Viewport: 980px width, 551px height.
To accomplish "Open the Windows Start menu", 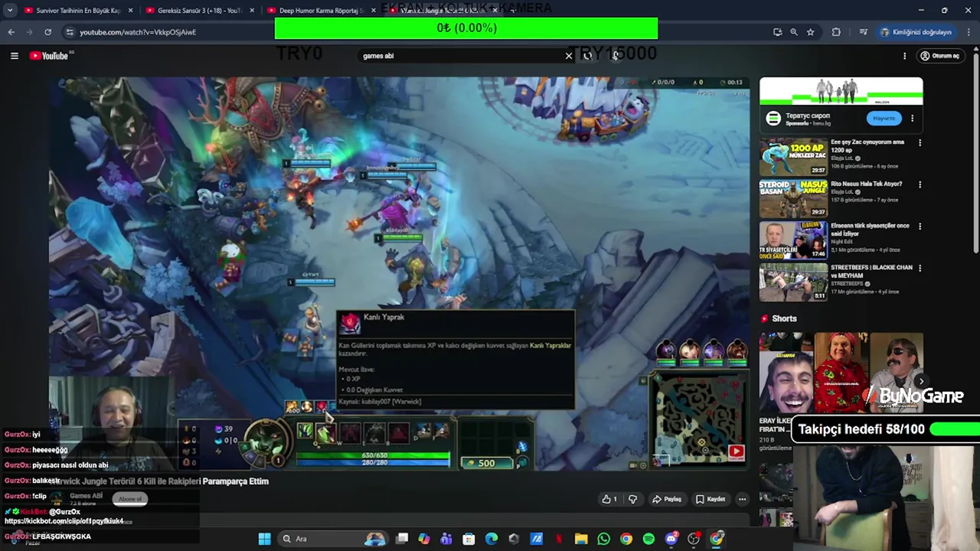I will 264,539.
